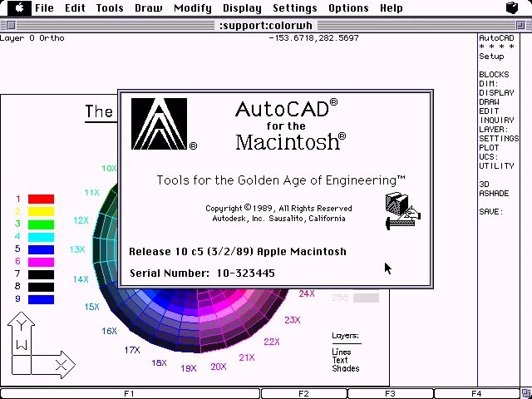Select DRAW in the screen menu
Image resolution: width=532 pixels, height=399 pixels.
pos(489,102)
